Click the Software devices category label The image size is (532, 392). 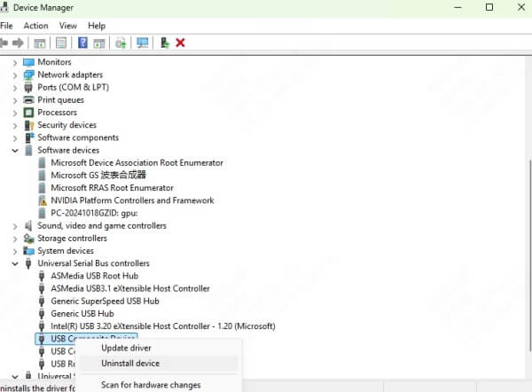[68, 151]
